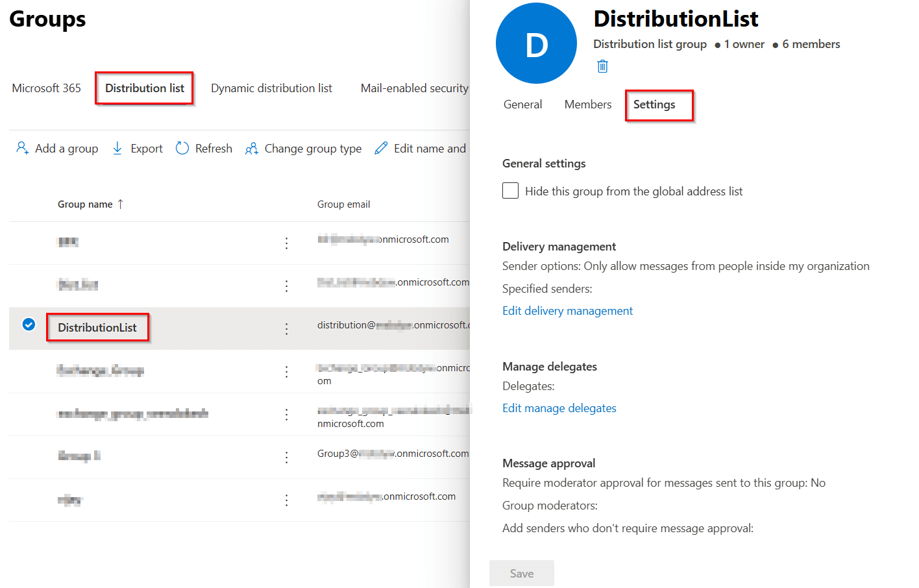Viewport: 919px width, 588px height.
Task: Click the sort arrow next to Group name
Action: point(122,204)
